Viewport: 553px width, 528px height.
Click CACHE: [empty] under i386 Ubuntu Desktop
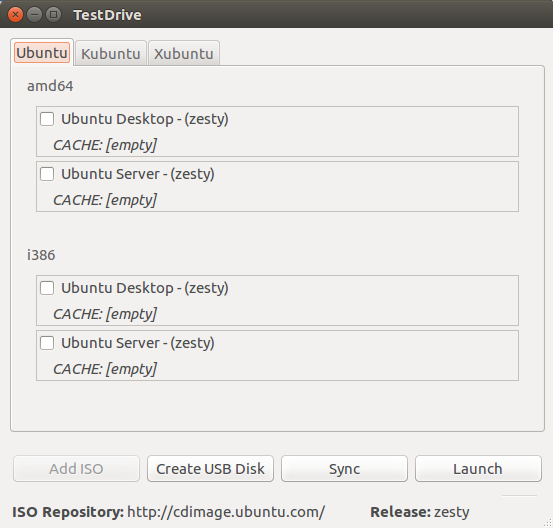pos(105,314)
